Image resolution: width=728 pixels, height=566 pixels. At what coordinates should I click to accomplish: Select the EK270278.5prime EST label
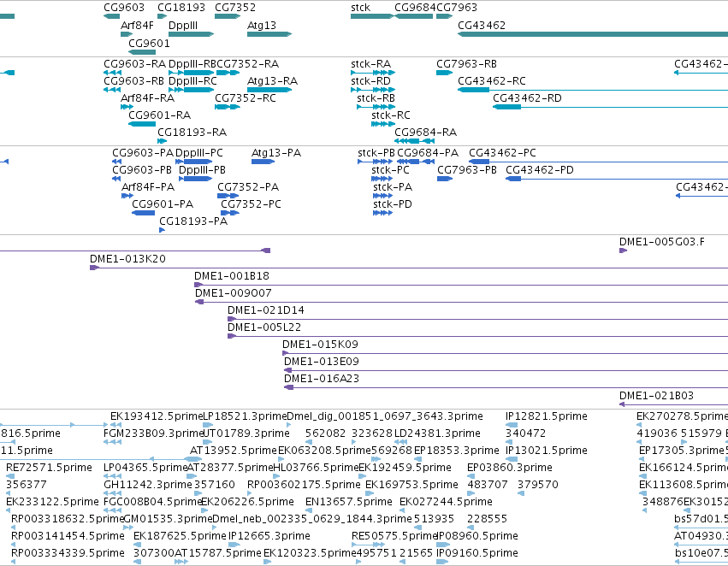tap(682, 416)
